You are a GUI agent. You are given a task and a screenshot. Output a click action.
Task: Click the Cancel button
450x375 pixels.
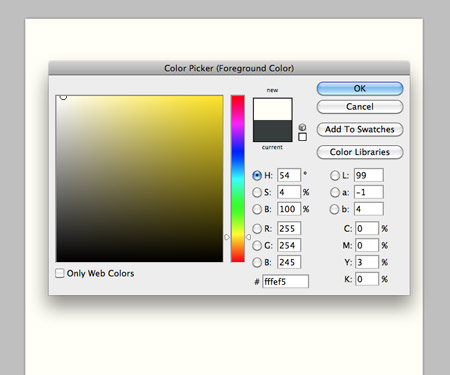360,107
